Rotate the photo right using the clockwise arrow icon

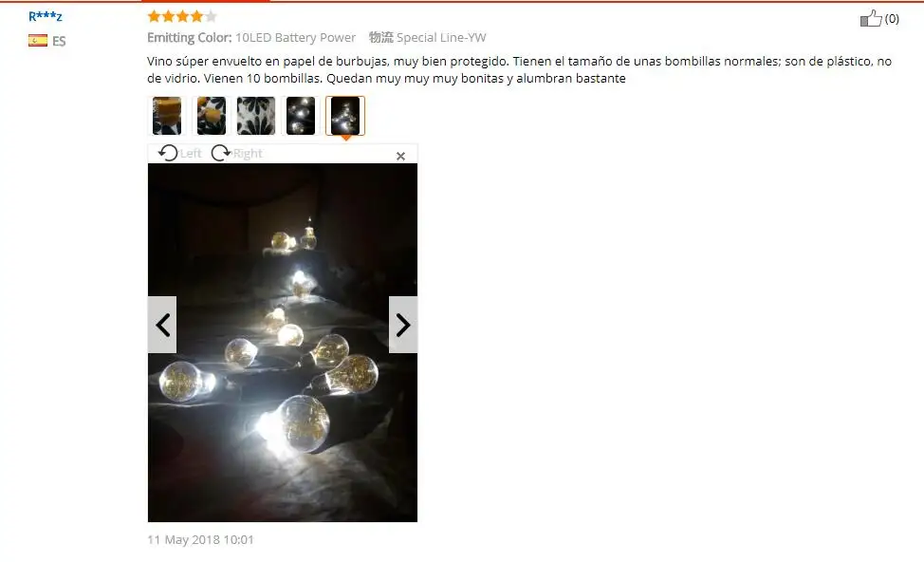pyautogui.click(x=221, y=154)
